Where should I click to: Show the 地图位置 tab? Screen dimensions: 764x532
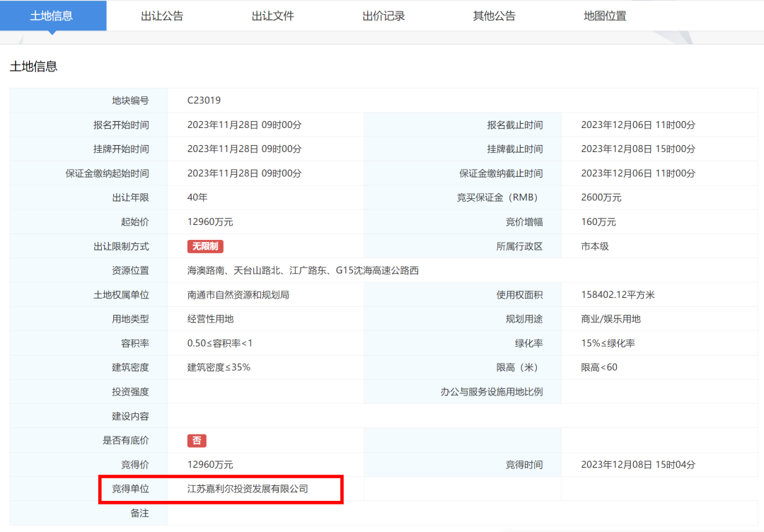coord(605,16)
